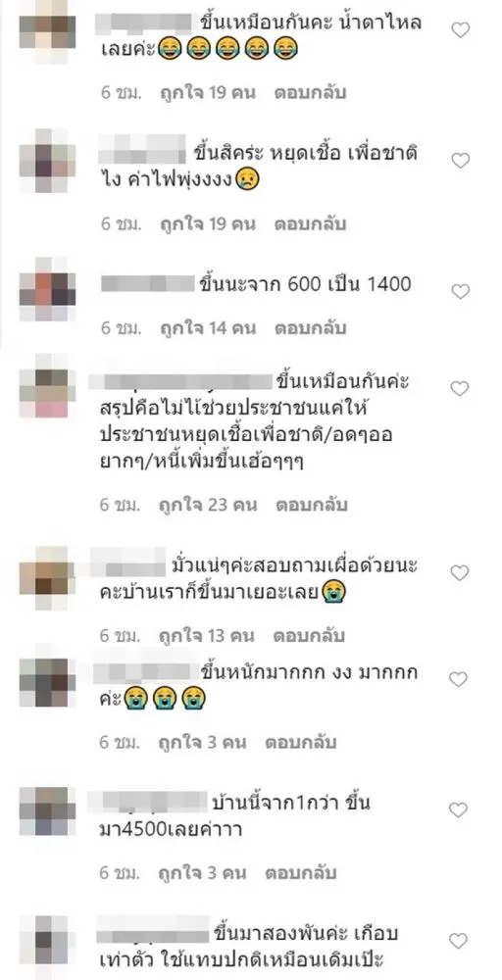Like the comment ending 'น้ำตาไหลเลยค่ะ'
Screen dimensions: 502x980
click(461, 30)
